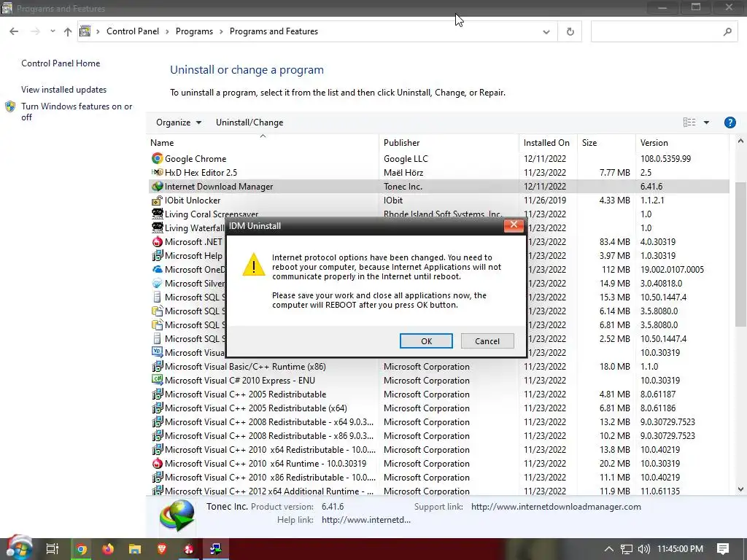Open the IDM Help link in details pane

(x=365, y=520)
